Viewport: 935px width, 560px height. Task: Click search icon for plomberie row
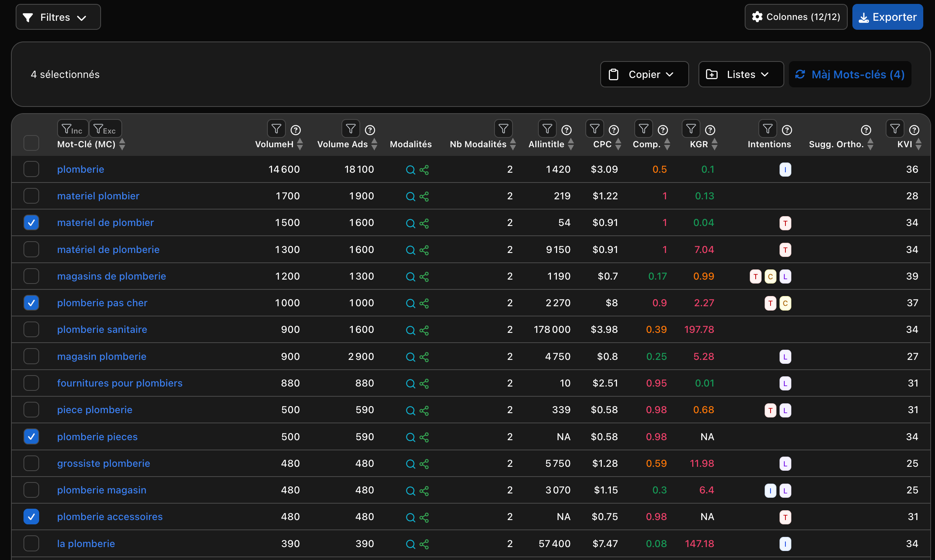pyautogui.click(x=410, y=170)
